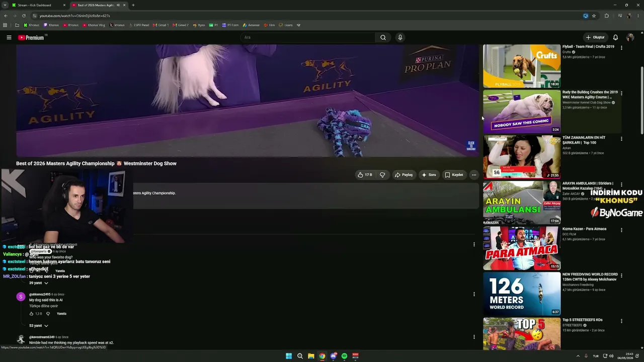
Task: Play the Flyball Team Final Crufts 2019 thumbnail
Action: [x=522, y=66]
